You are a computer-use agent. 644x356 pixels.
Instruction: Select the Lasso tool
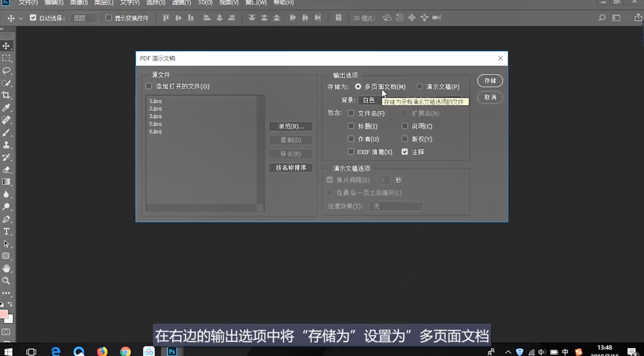click(x=6, y=71)
